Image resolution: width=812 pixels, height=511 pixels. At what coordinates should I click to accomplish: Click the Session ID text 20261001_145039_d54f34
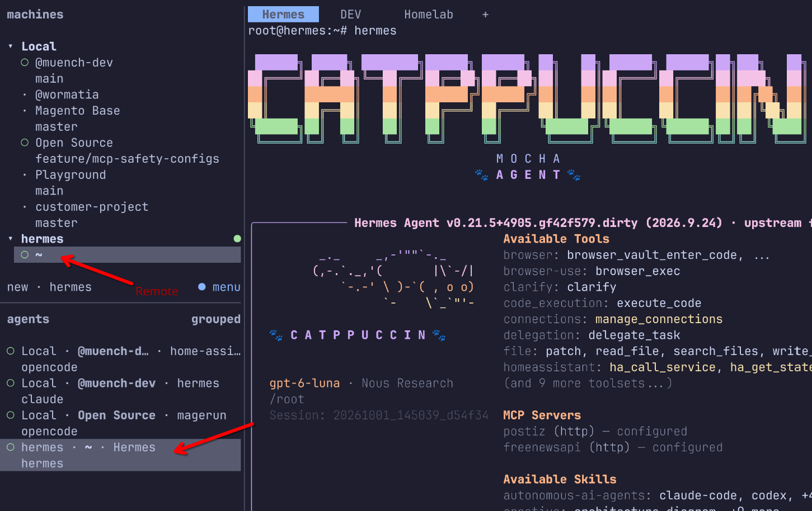click(x=411, y=415)
